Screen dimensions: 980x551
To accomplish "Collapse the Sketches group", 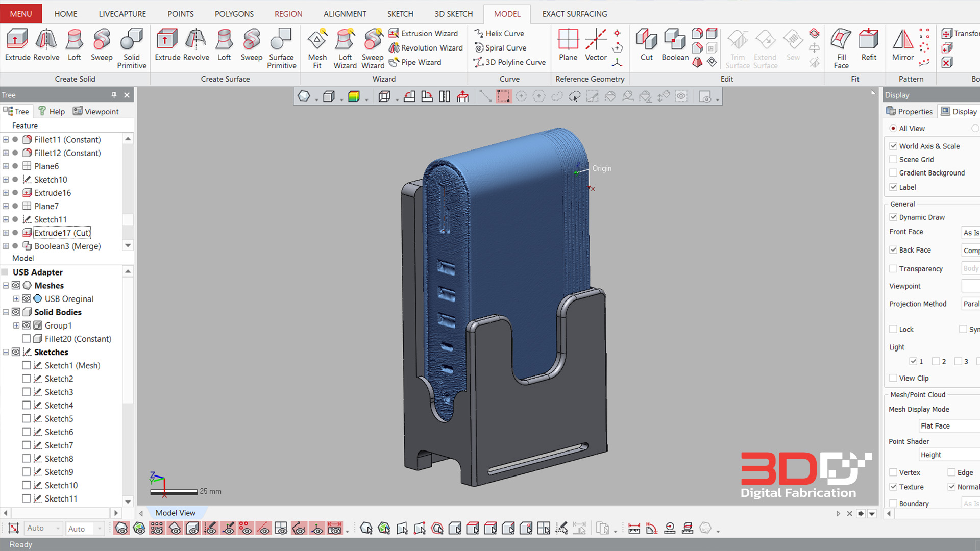I will 6,352.
